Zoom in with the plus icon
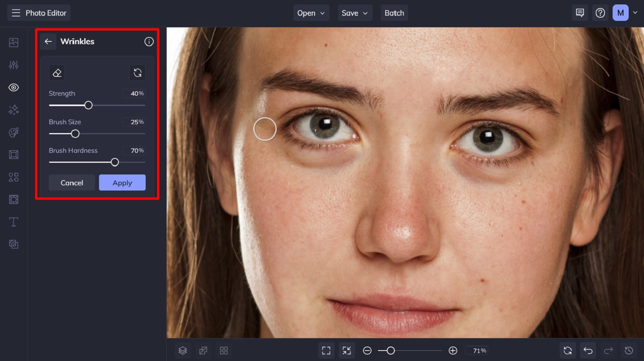644x361 pixels. click(453, 351)
